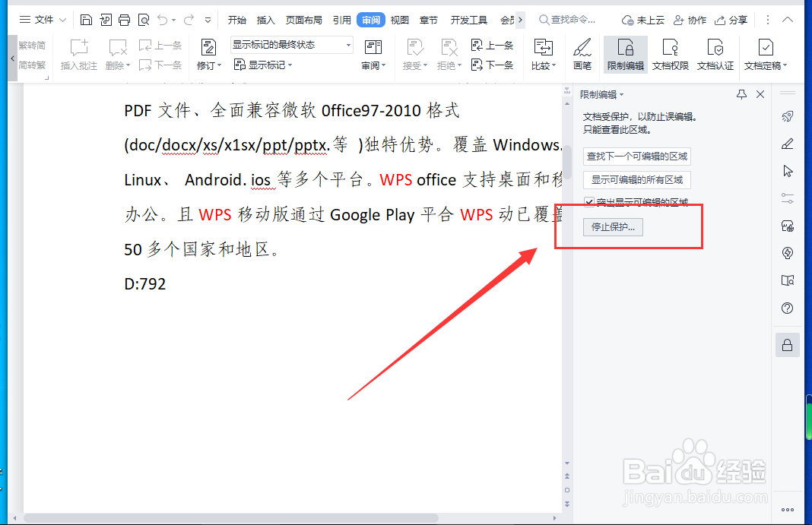The width and height of the screenshot is (812, 525).
Task: Click the bottom ellipsis icon in sidebar
Action: point(787,510)
